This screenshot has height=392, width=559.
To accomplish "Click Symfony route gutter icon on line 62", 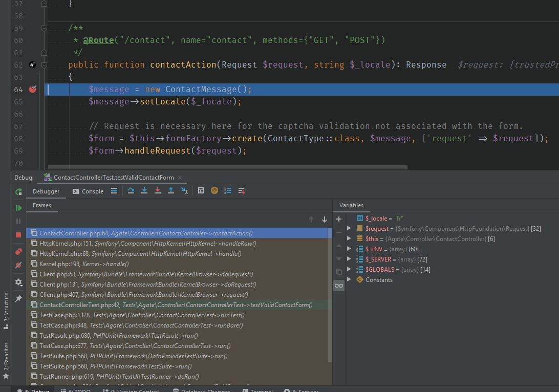I will pyautogui.click(x=32, y=64).
